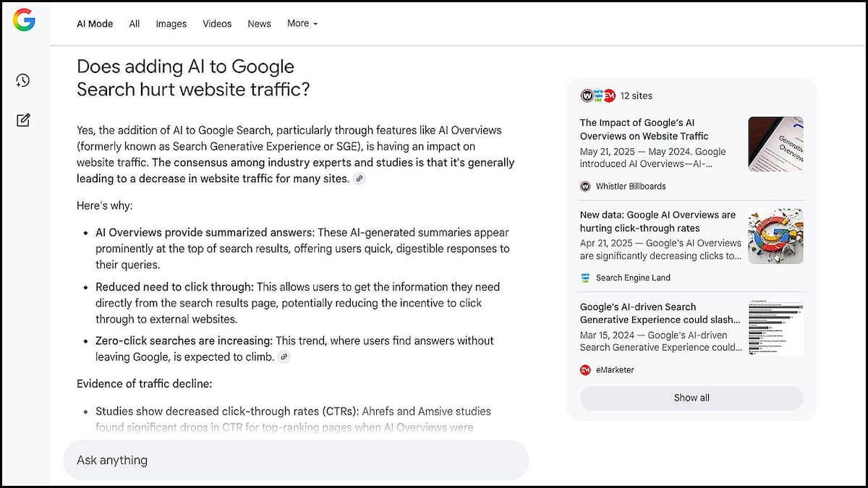This screenshot has height=488, width=868.
Task: Click the stacked site icons beside 12 sites
Action: (x=597, y=96)
